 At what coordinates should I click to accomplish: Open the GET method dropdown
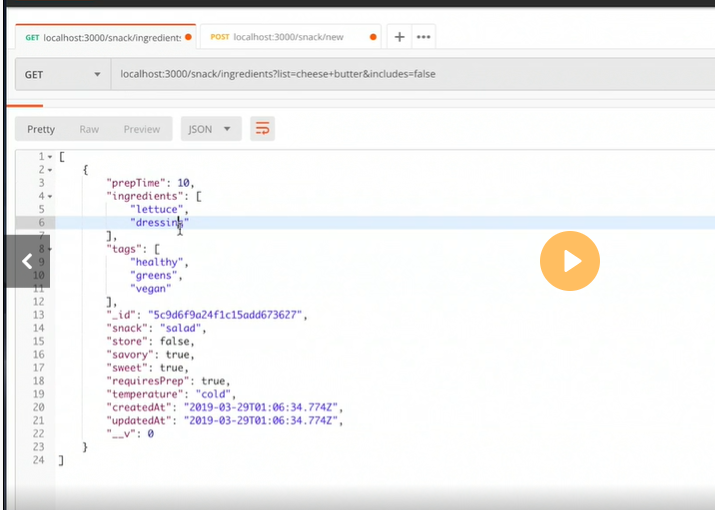(x=62, y=74)
